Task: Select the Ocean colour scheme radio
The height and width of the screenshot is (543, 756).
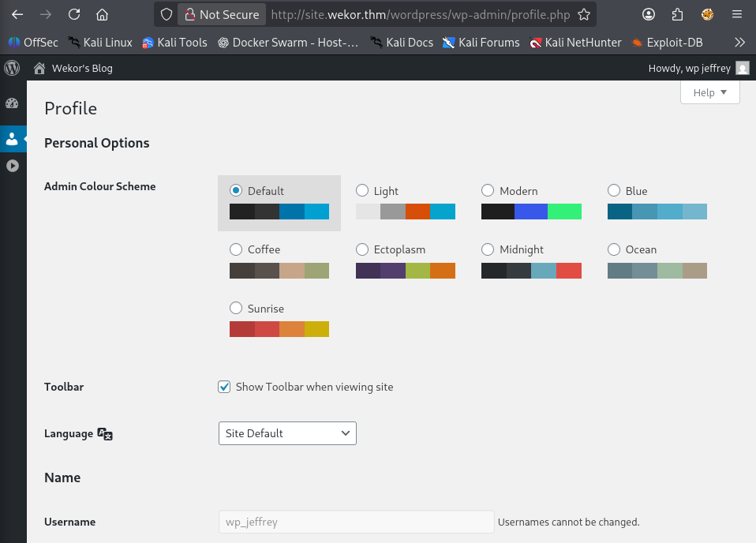Action: click(x=614, y=249)
